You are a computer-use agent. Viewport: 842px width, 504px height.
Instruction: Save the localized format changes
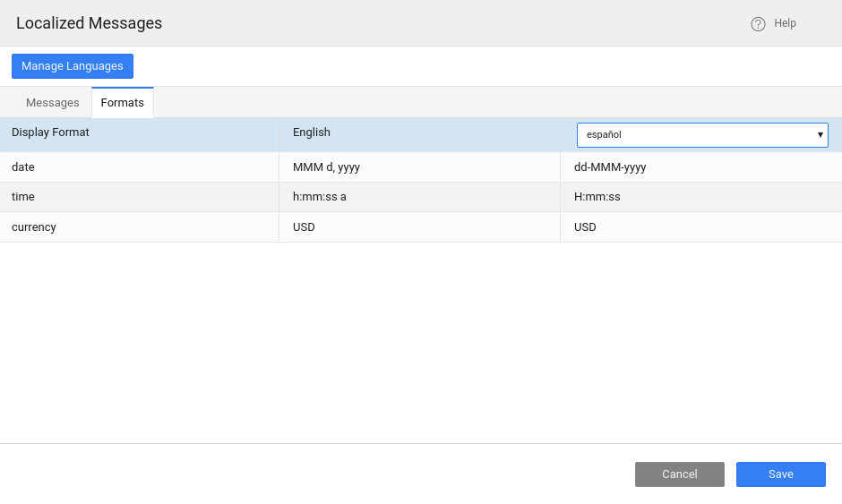[780, 474]
